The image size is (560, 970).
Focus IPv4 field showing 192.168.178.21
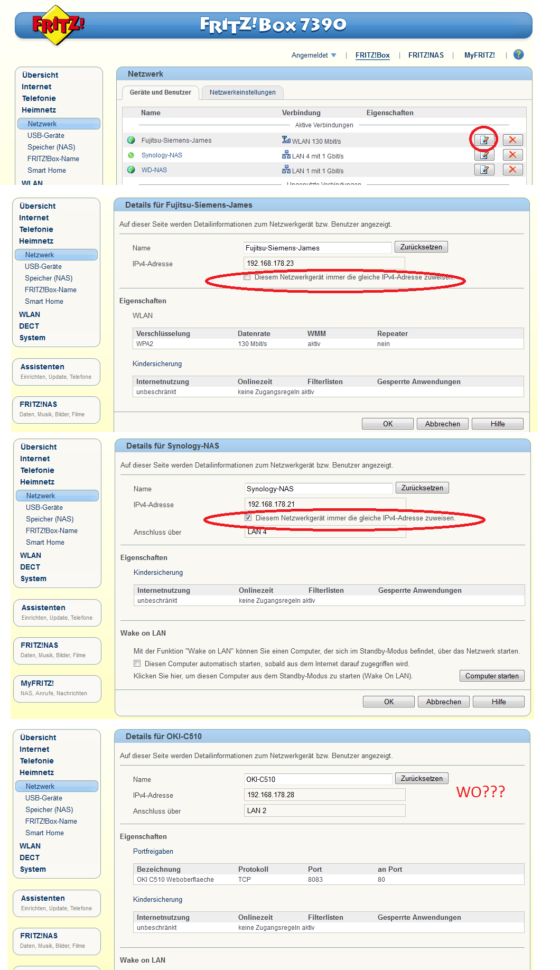[x=325, y=504]
